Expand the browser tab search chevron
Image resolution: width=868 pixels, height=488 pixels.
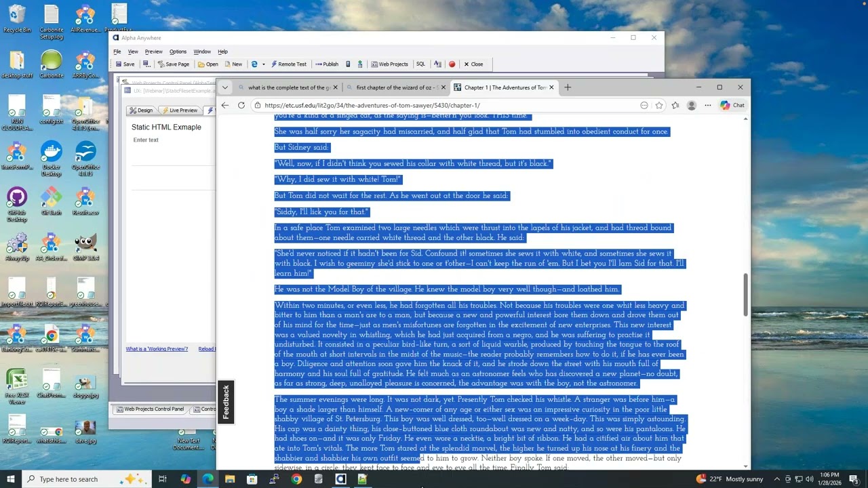tap(225, 87)
